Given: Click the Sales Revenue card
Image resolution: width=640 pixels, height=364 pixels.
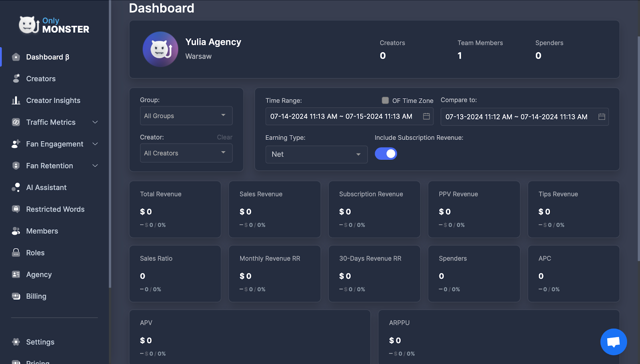Looking at the screenshot, I should (x=274, y=209).
